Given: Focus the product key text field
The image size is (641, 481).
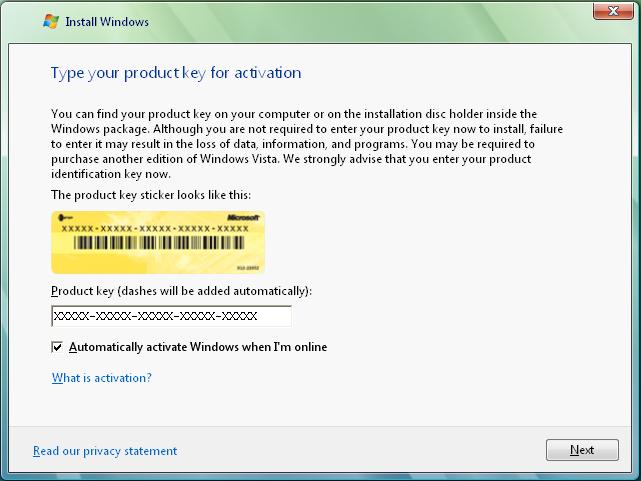Looking at the screenshot, I should click(x=171, y=316).
